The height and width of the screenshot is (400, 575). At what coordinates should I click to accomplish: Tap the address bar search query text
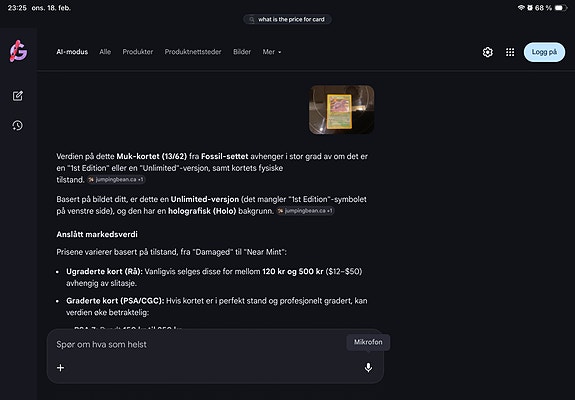[291, 19]
